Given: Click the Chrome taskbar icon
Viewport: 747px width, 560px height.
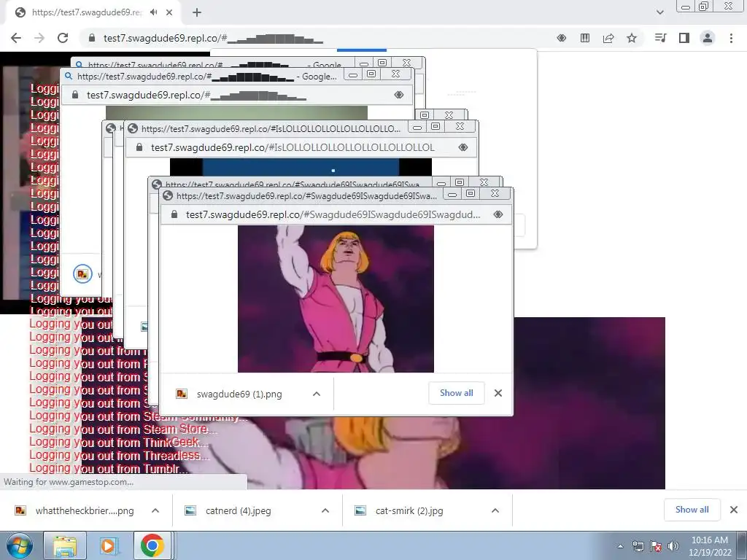Looking at the screenshot, I should click(152, 545).
